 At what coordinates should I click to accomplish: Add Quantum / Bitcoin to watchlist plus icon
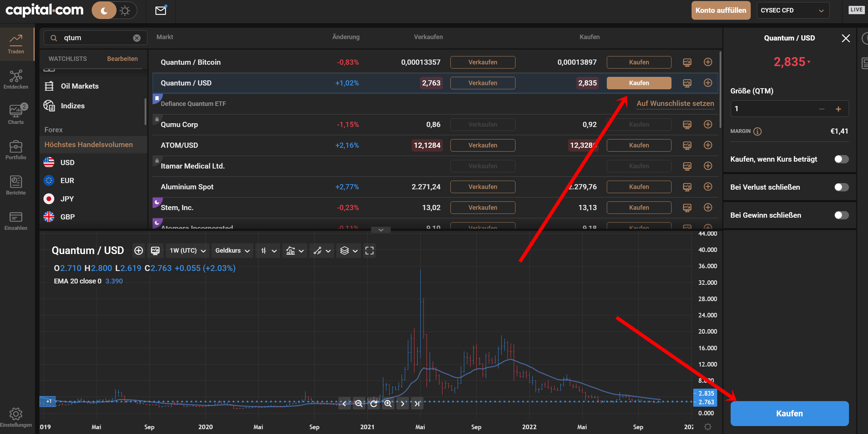point(708,62)
